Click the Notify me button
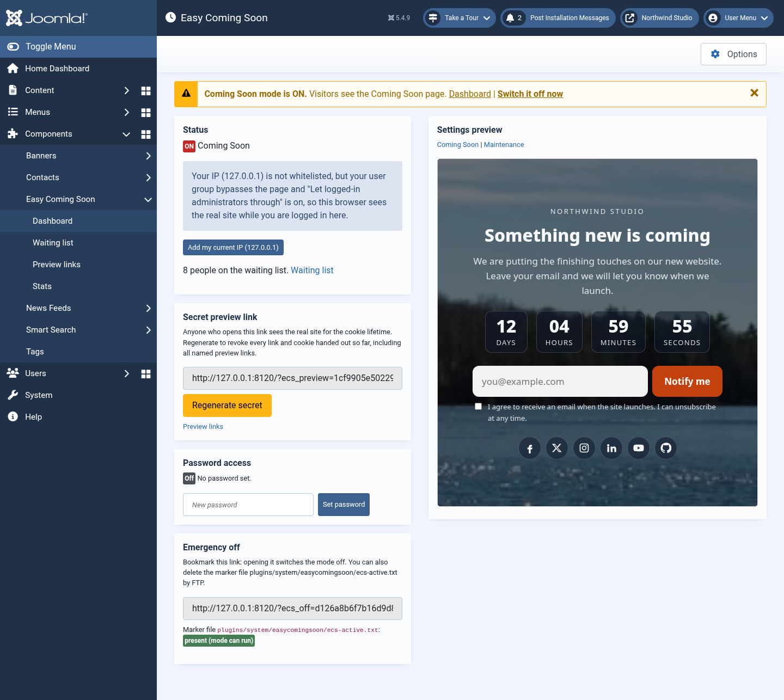Image resolution: width=784 pixels, height=700 pixels. point(687,382)
